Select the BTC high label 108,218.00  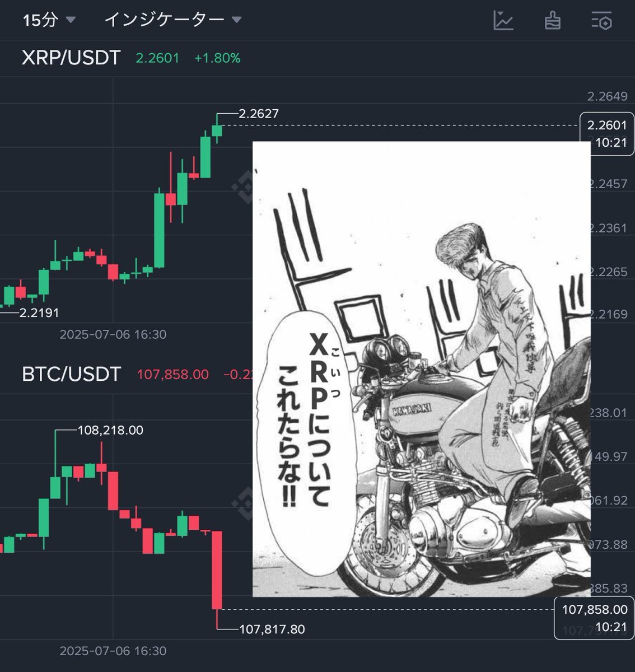coord(110,430)
